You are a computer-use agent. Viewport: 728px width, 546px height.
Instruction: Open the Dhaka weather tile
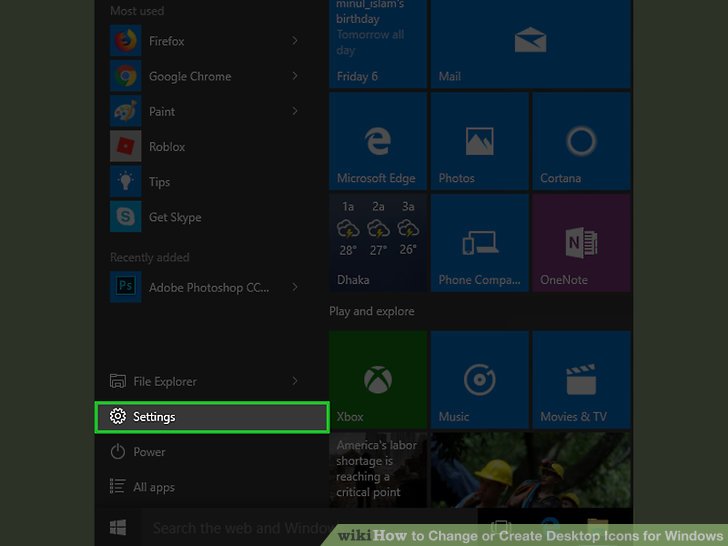coord(378,243)
